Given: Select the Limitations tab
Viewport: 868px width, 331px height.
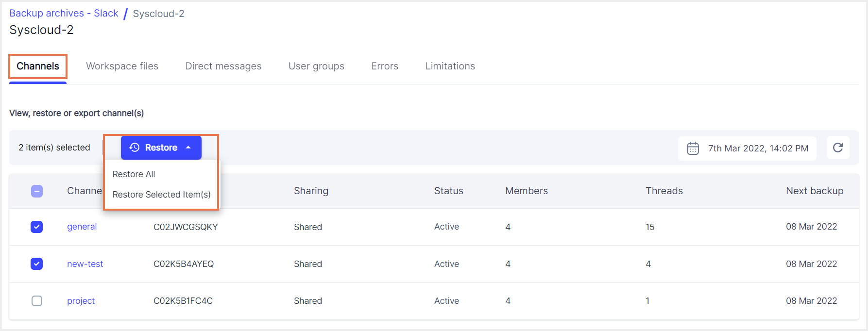Looking at the screenshot, I should (x=450, y=66).
